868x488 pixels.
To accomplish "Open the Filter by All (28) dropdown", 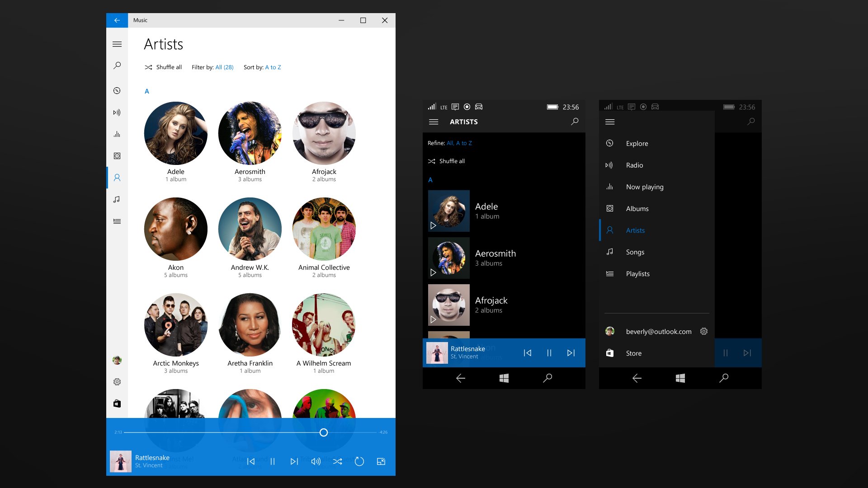I will pyautogui.click(x=223, y=67).
